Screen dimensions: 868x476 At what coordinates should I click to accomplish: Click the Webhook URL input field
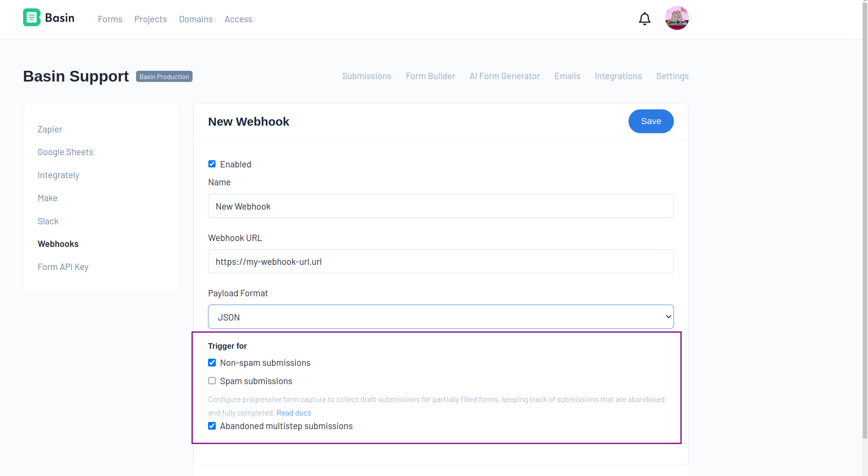click(x=441, y=261)
